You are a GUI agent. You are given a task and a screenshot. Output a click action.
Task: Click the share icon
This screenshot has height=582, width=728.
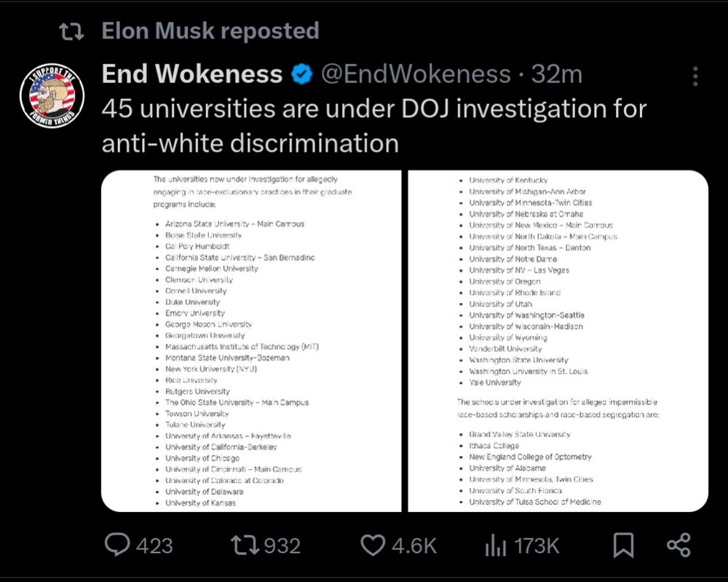tap(678, 545)
